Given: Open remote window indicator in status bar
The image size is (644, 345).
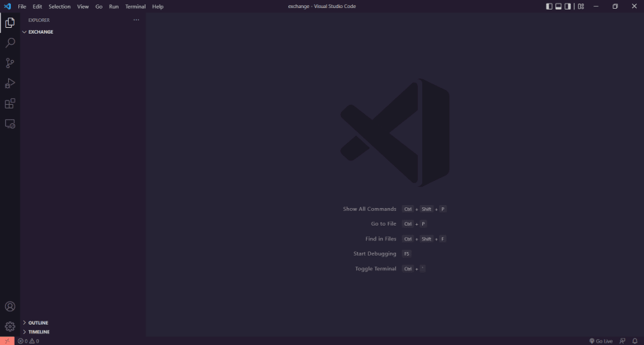Looking at the screenshot, I should tap(7, 341).
